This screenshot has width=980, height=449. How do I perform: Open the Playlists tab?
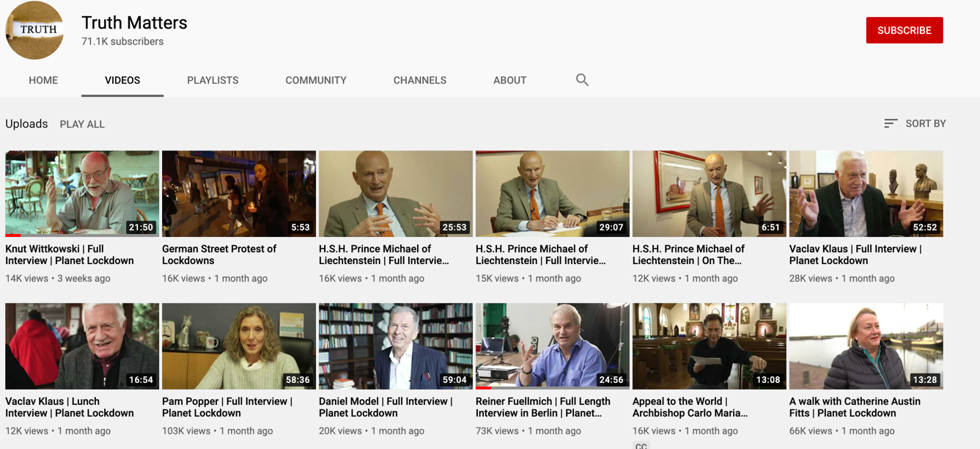(213, 80)
